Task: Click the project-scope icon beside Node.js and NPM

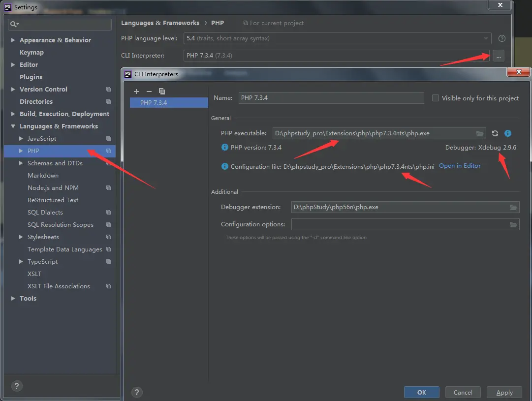Action: tap(109, 187)
